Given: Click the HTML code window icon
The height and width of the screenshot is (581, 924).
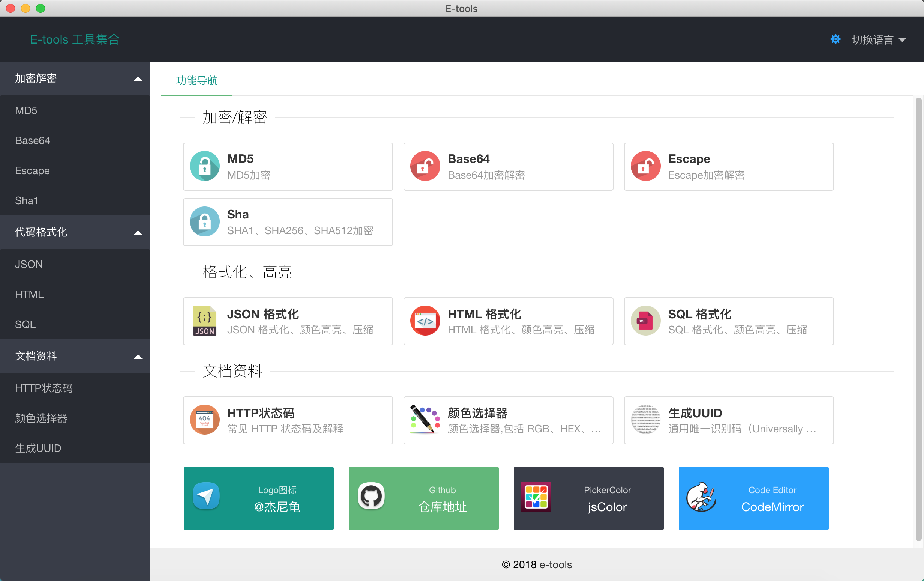Looking at the screenshot, I should (x=425, y=321).
